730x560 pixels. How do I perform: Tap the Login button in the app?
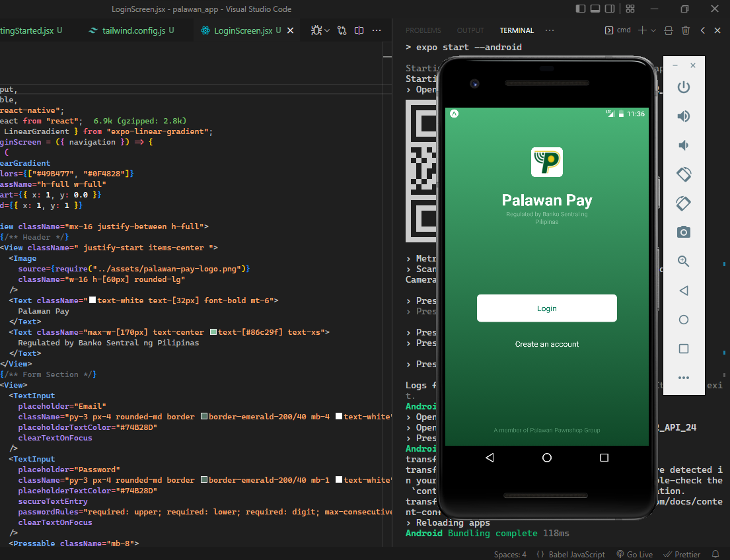click(x=547, y=308)
